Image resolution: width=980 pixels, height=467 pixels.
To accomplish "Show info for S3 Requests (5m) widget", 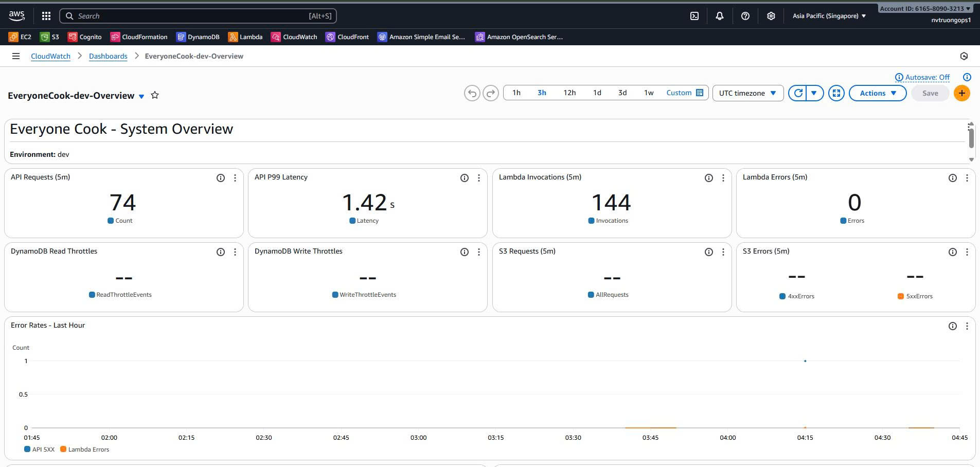I will [x=709, y=252].
